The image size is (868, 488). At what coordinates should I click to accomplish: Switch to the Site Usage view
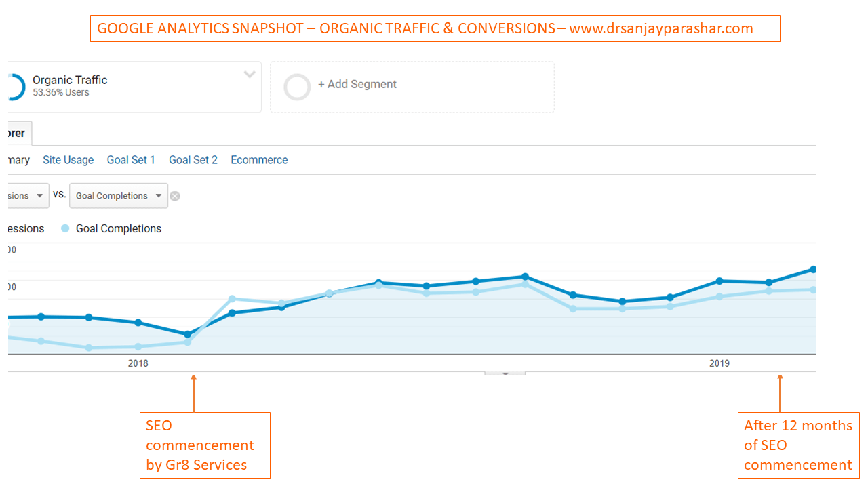pos(68,160)
